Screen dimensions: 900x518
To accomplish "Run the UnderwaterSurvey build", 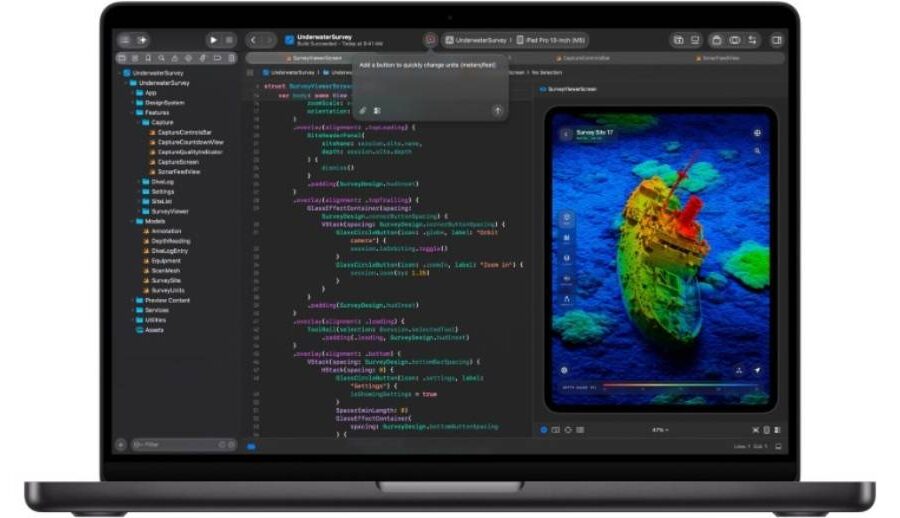I will [213, 40].
